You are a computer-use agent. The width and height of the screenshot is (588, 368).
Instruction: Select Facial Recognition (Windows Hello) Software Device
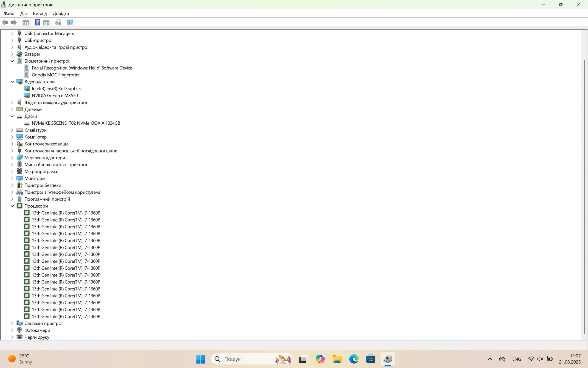point(82,68)
